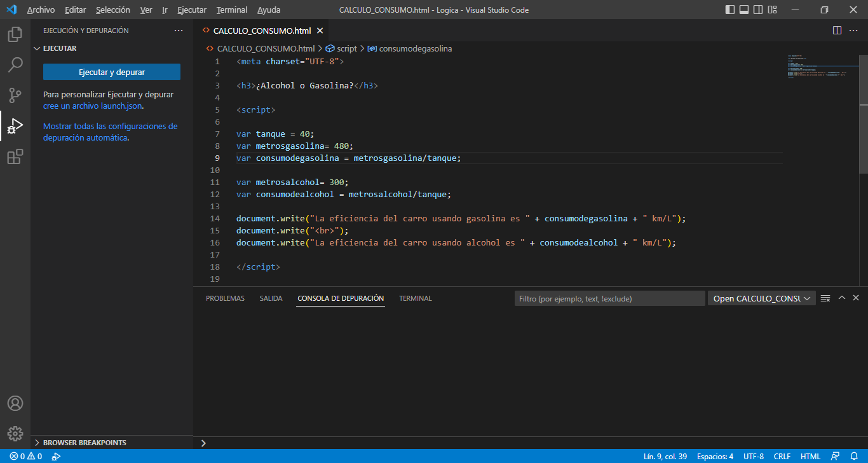Click the editor minimap preview
This screenshot has width=868, height=463.
[822, 67]
